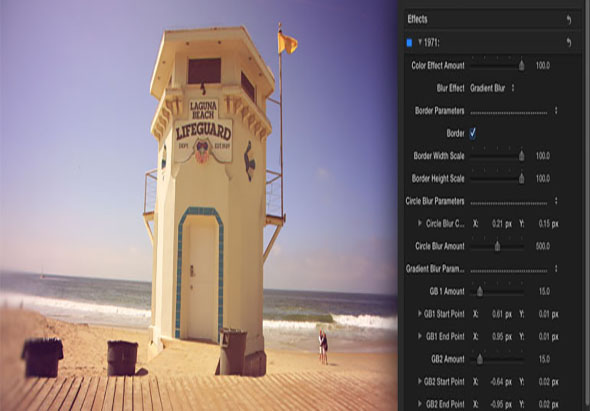590x411 pixels.
Task: Adjust the GB 1 Amount slider
Action: coord(480,291)
